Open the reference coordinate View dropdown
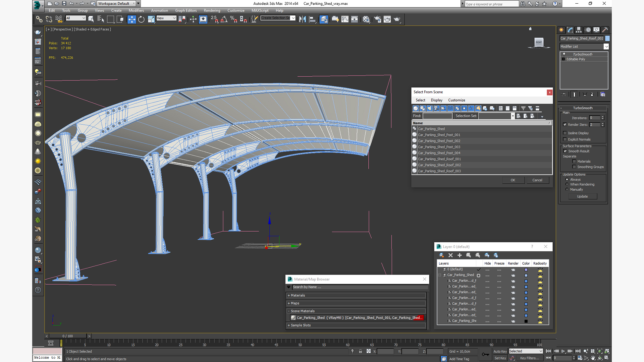The height and width of the screenshot is (362, 644). (x=166, y=18)
